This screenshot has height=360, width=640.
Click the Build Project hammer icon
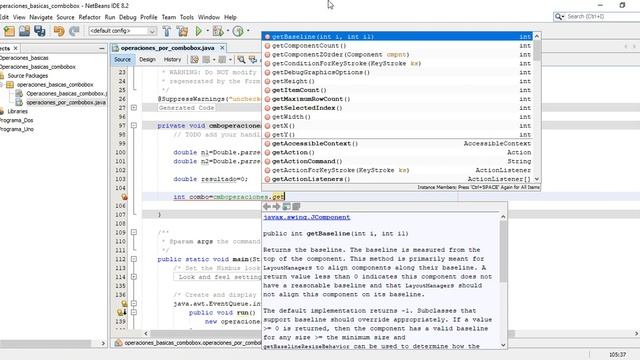167,31
